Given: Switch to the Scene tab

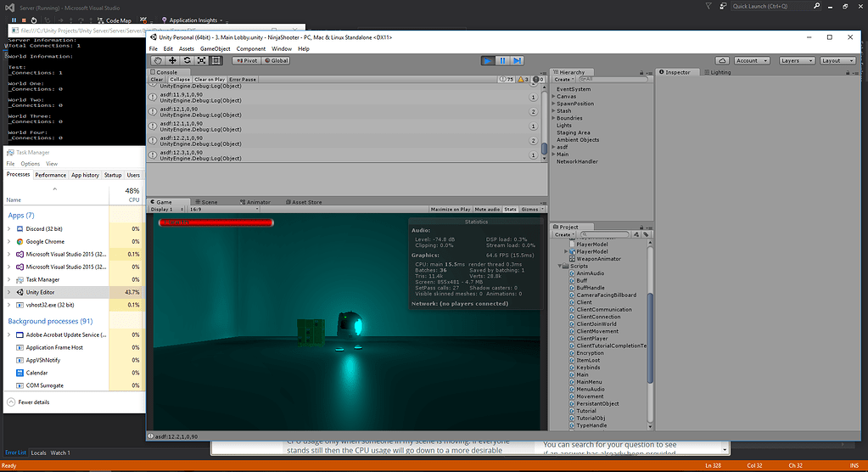Looking at the screenshot, I should pos(206,202).
